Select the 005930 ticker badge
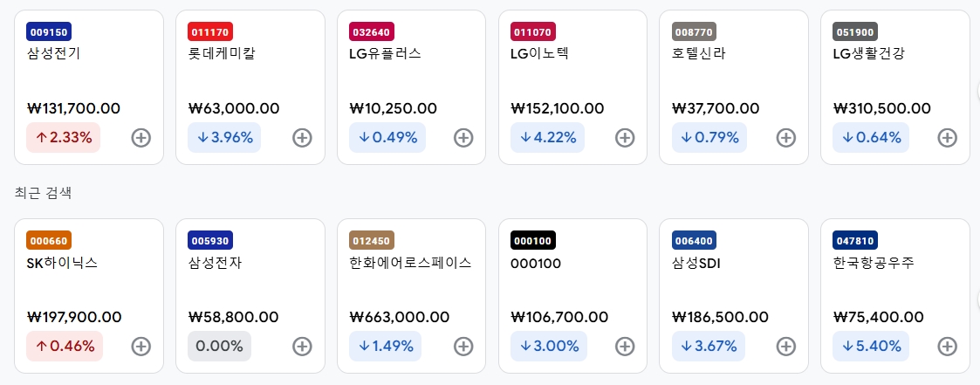The image size is (980, 385). click(210, 241)
